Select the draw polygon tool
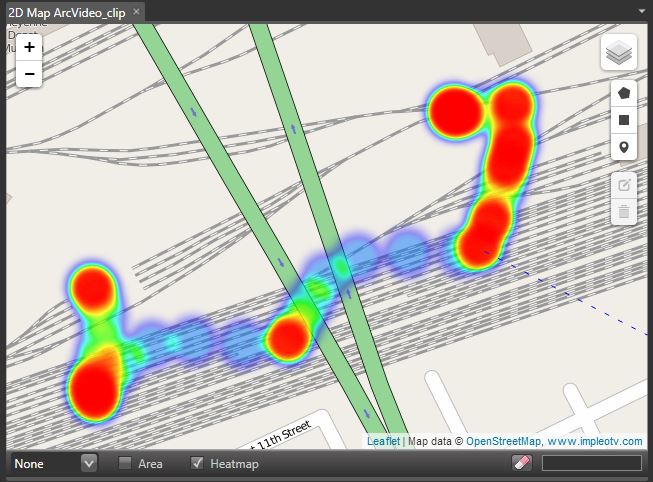 [624, 93]
